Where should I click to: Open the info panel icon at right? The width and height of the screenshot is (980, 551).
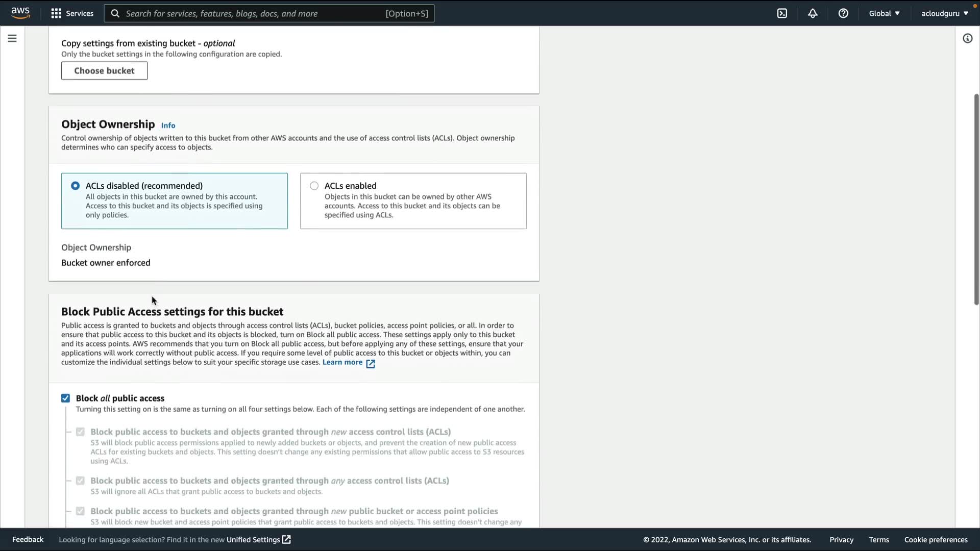967,38
